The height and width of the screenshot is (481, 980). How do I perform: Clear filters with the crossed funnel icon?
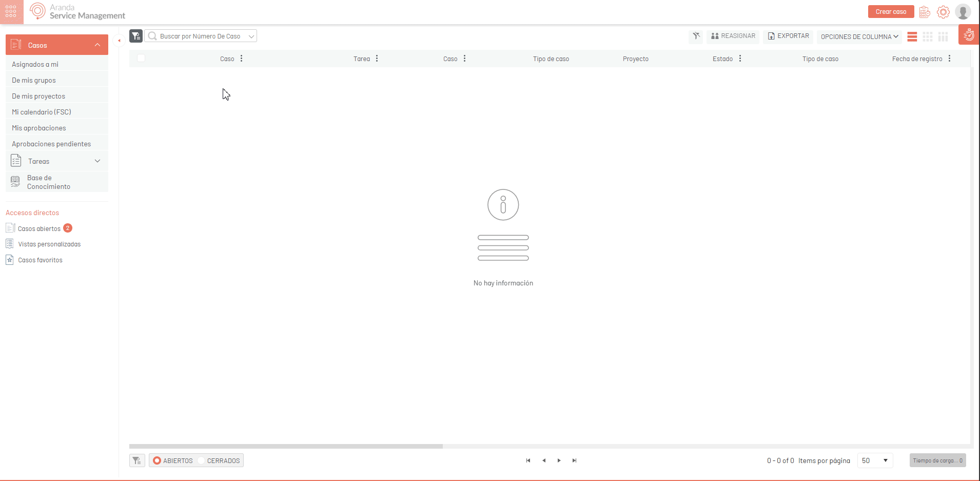(x=696, y=36)
